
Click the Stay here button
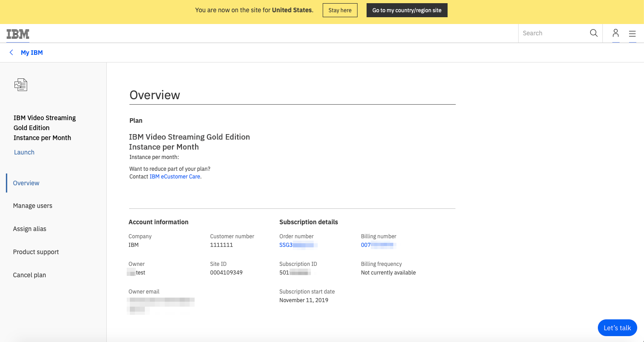click(340, 10)
